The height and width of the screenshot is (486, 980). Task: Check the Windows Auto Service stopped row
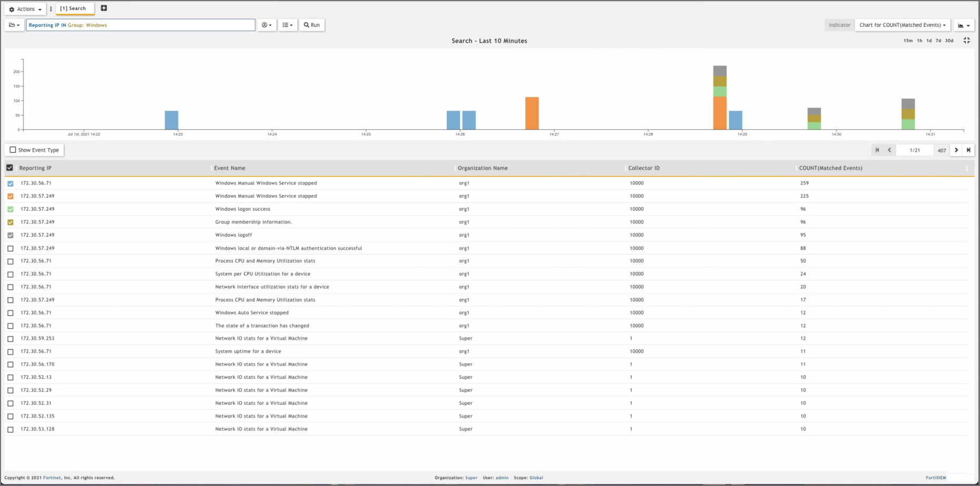pos(11,313)
